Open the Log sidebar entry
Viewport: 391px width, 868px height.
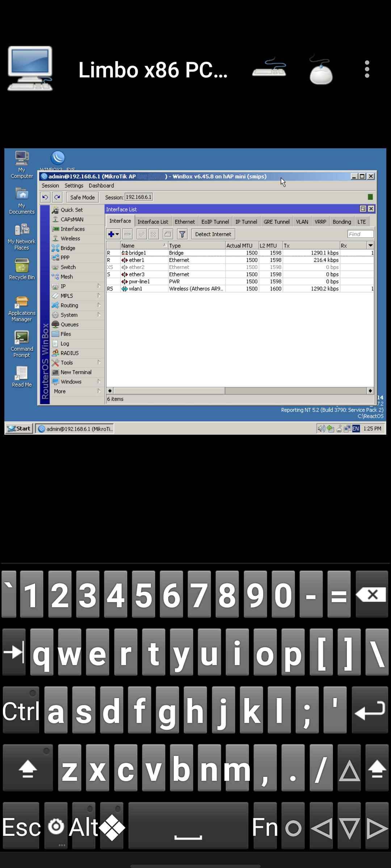coord(64,344)
